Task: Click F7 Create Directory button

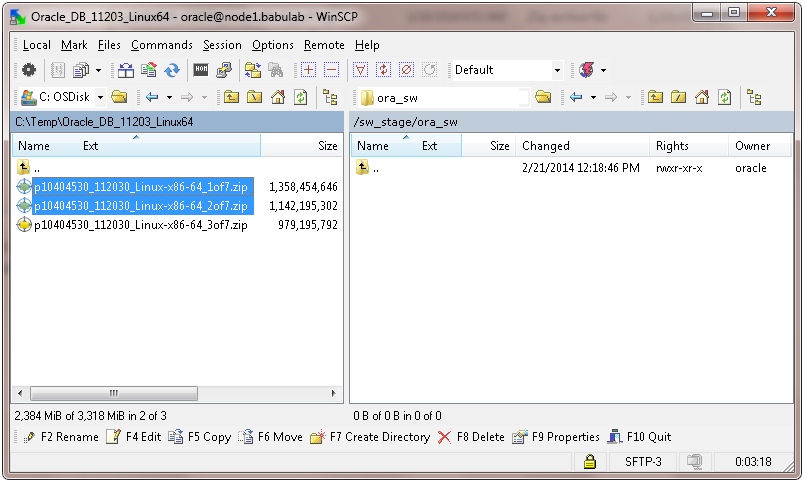Action: tap(370, 437)
